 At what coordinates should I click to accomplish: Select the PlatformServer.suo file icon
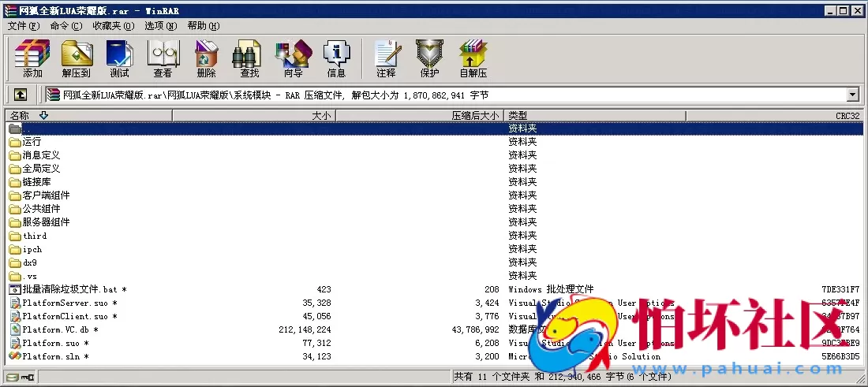(15, 303)
